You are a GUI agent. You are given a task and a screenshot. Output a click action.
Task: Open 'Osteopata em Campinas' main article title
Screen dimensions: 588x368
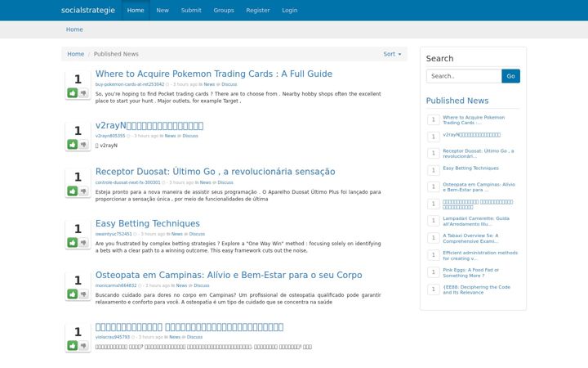(x=229, y=275)
